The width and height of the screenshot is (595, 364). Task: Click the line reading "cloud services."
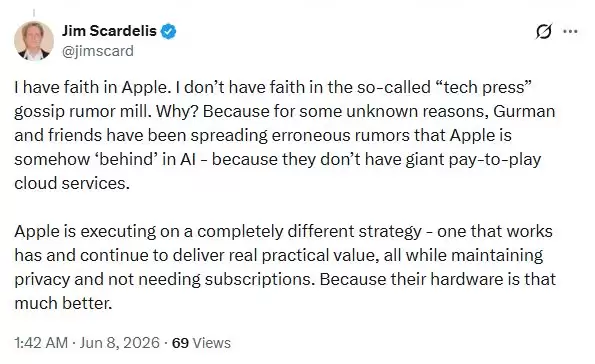pyautogui.click(x=72, y=183)
